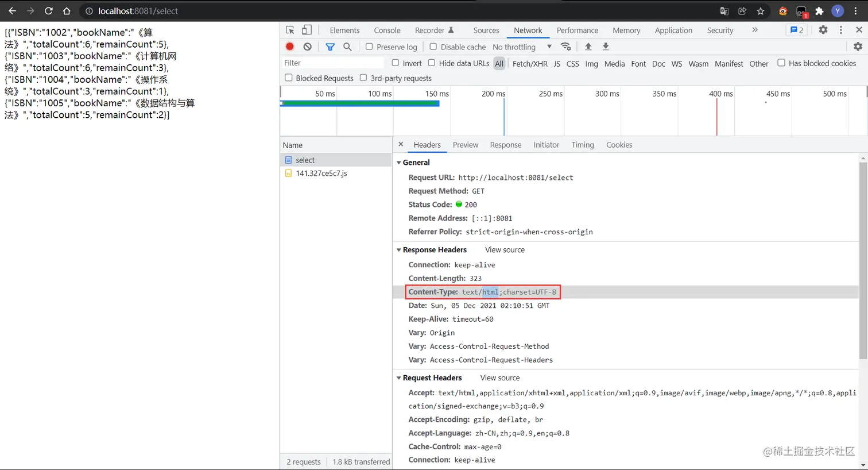The height and width of the screenshot is (470, 868).
Task: Open the network search magnifier
Action: coord(347,47)
